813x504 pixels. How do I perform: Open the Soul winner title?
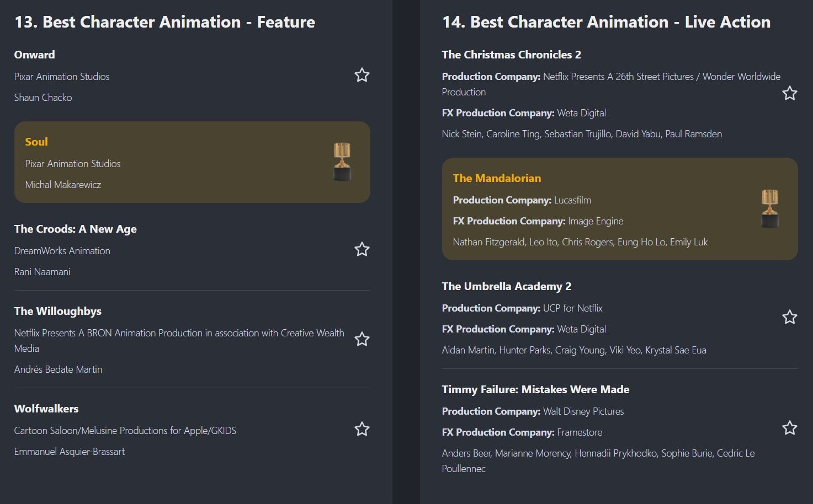36,142
